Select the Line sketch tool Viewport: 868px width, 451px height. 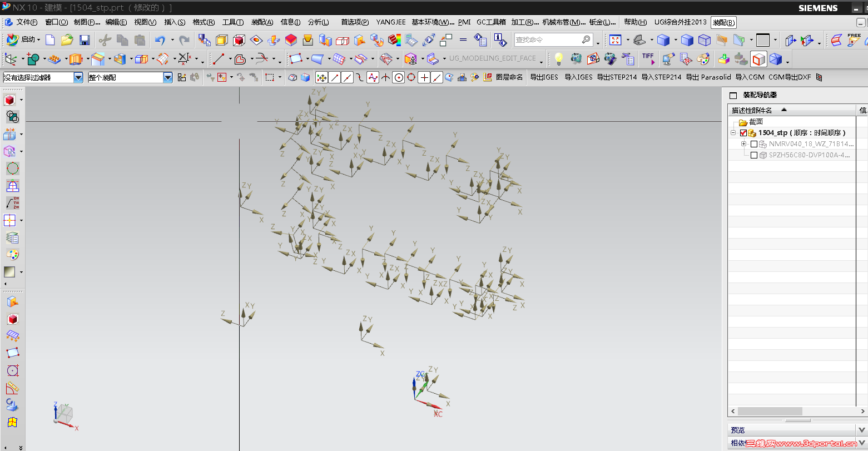pyautogui.click(x=219, y=58)
